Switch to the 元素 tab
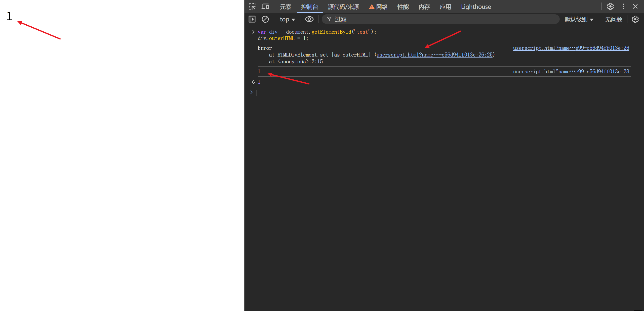Screen dimensions: 644x311 [x=285, y=7]
